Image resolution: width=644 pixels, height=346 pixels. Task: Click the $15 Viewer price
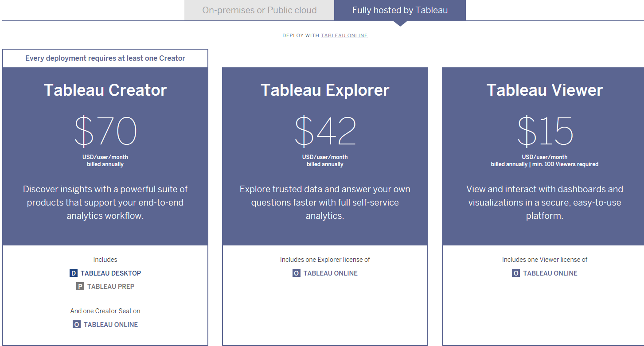pyautogui.click(x=545, y=131)
